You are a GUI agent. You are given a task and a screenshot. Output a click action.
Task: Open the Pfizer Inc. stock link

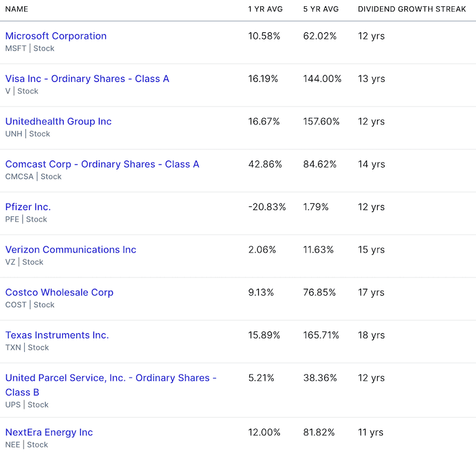pos(28,207)
